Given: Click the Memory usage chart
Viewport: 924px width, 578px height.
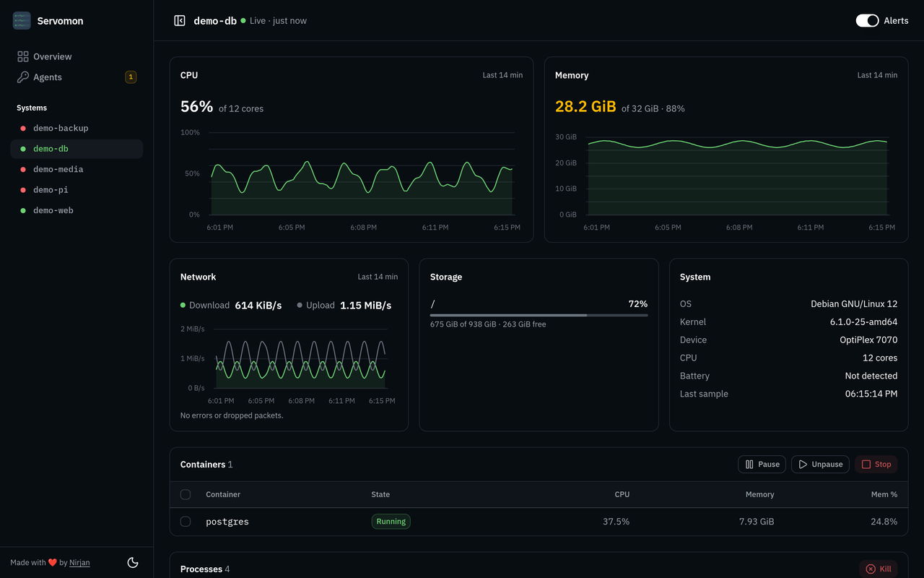Looking at the screenshot, I should click(726, 178).
